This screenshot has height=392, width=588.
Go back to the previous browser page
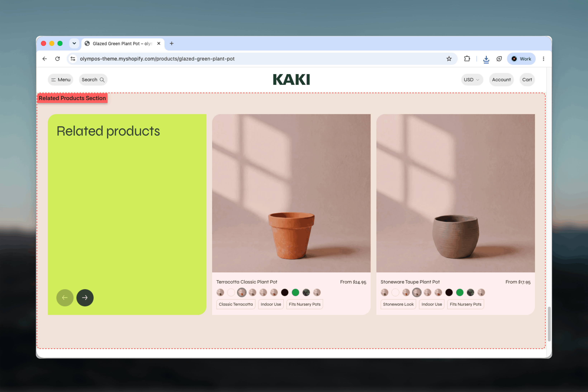coord(45,59)
